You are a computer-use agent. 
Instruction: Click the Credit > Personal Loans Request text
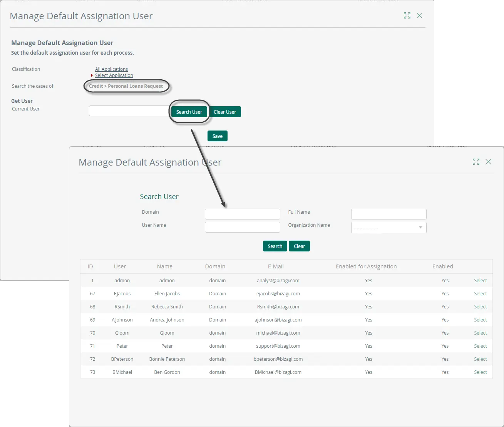(126, 86)
